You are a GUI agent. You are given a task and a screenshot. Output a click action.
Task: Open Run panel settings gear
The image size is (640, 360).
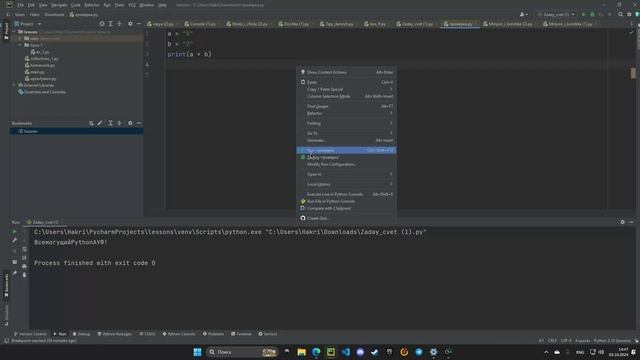point(622,222)
